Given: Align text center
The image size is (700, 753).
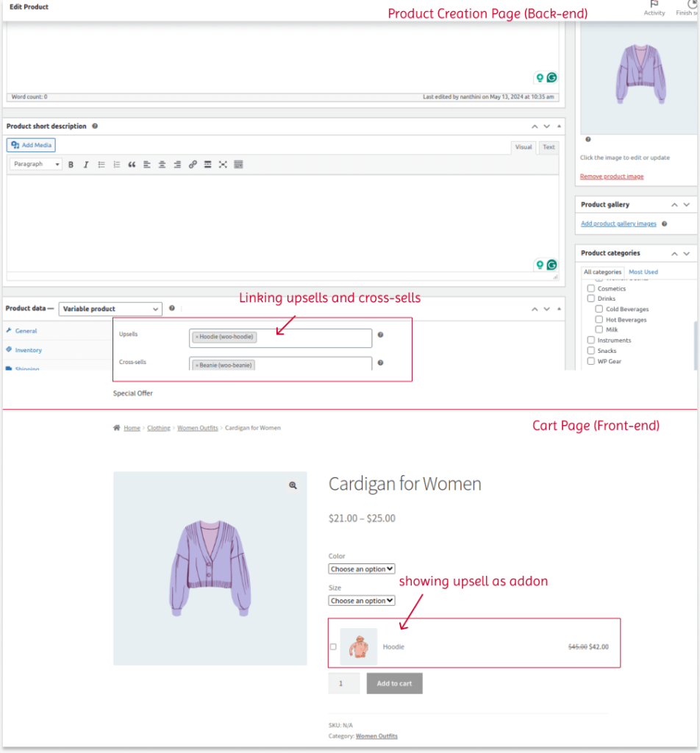Looking at the screenshot, I should [162, 164].
